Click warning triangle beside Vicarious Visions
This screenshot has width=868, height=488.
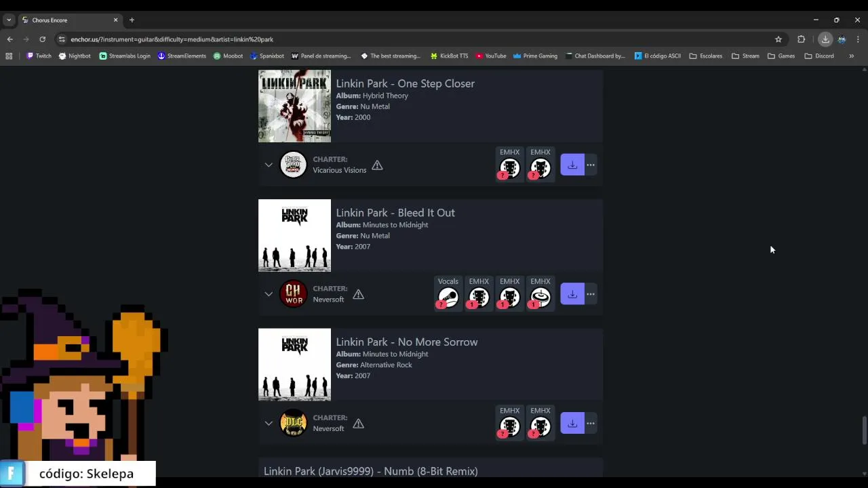(x=377, y=165)
